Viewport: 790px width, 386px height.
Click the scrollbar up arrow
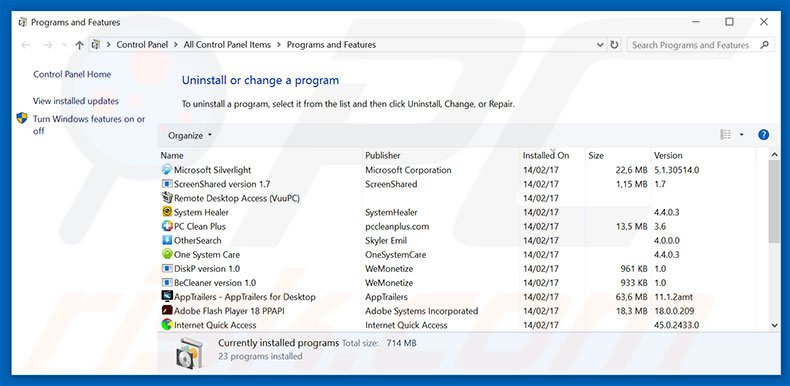point(774,155)
